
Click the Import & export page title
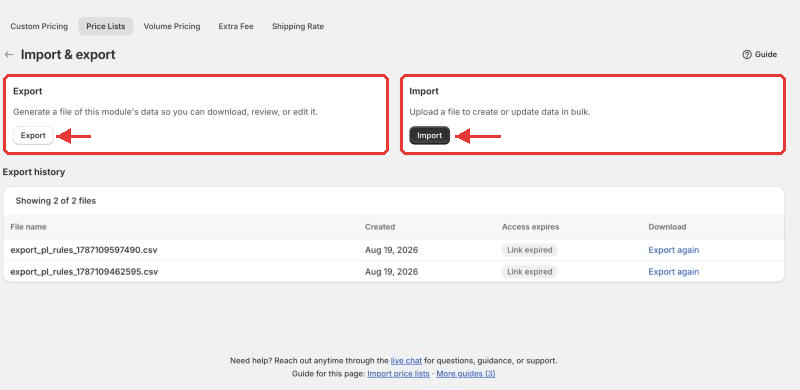pos(68,55)
